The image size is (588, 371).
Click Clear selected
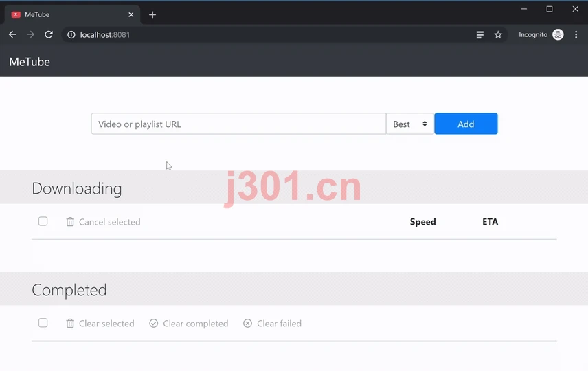click(100, 324)
